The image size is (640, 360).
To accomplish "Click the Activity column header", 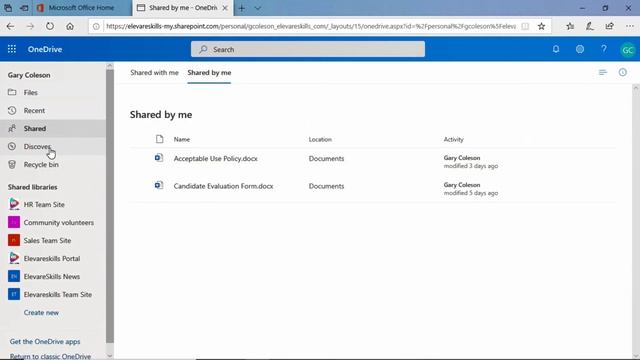I will click(453, 140).
